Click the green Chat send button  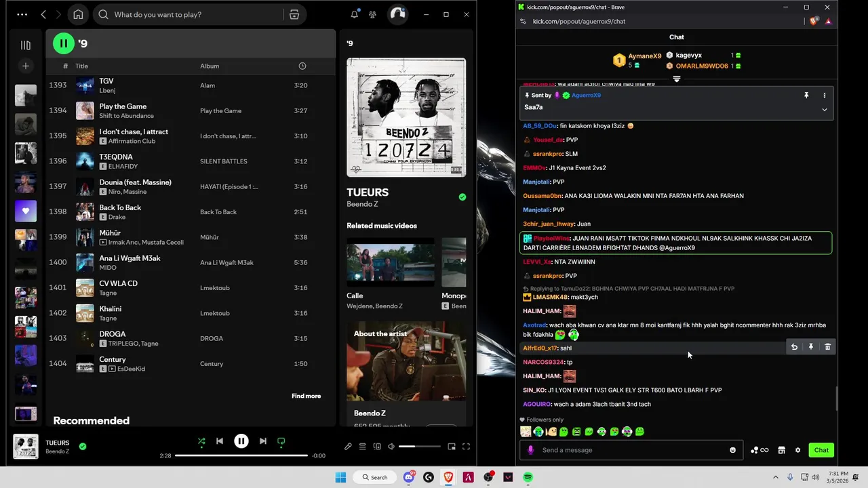click(x=821, y=450)
